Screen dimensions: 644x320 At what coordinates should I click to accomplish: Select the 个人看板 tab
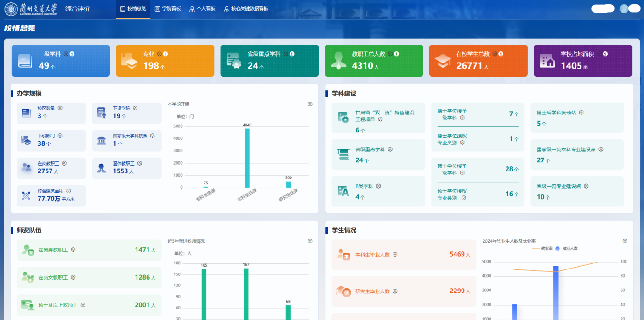(202, 9)
